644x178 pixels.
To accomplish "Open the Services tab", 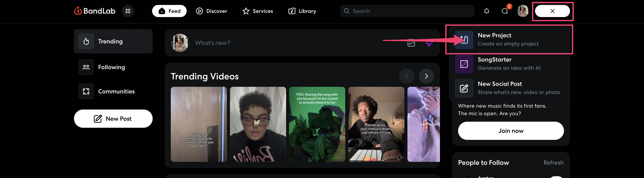I will pyautogui.click(x=257, y=11).
